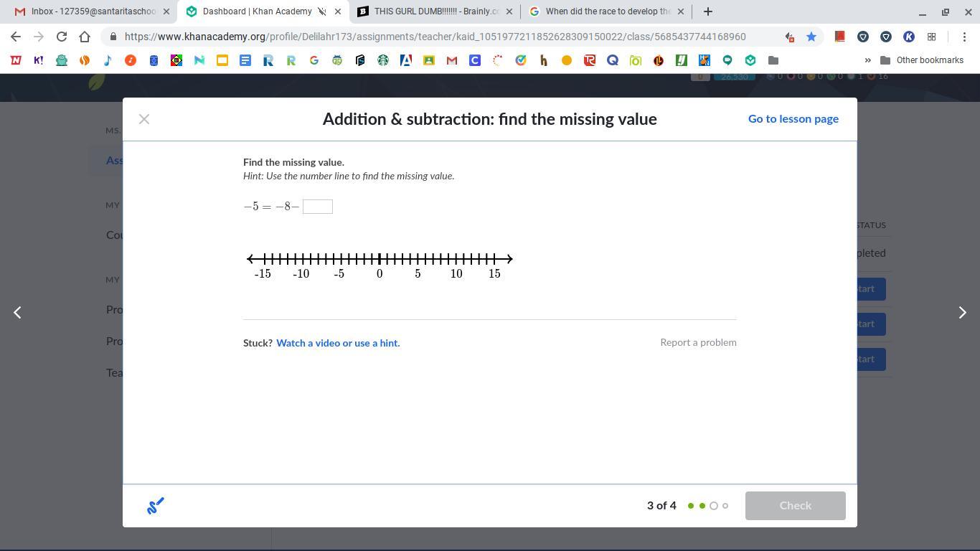The image size is (980, 551).
Task: Go to previous assignment item arrow
Action: coord(17,312)
